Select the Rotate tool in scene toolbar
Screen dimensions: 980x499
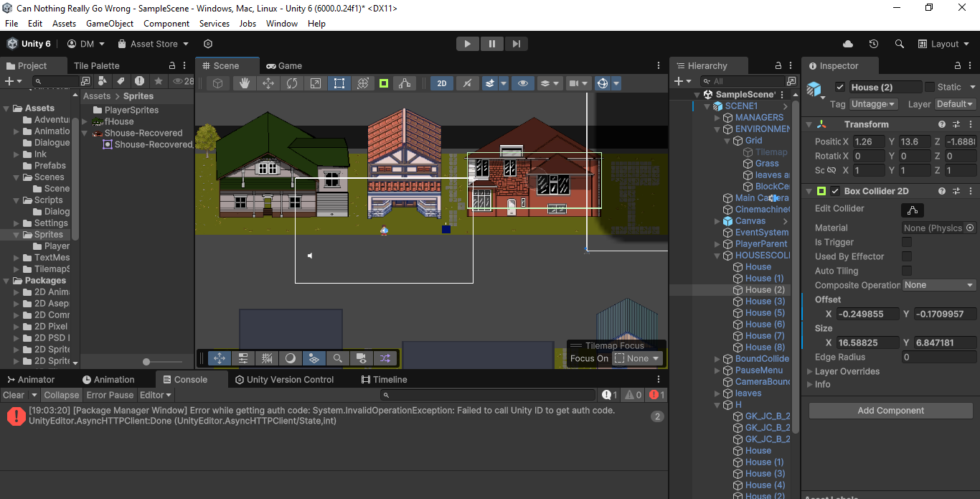click(291, 83)
